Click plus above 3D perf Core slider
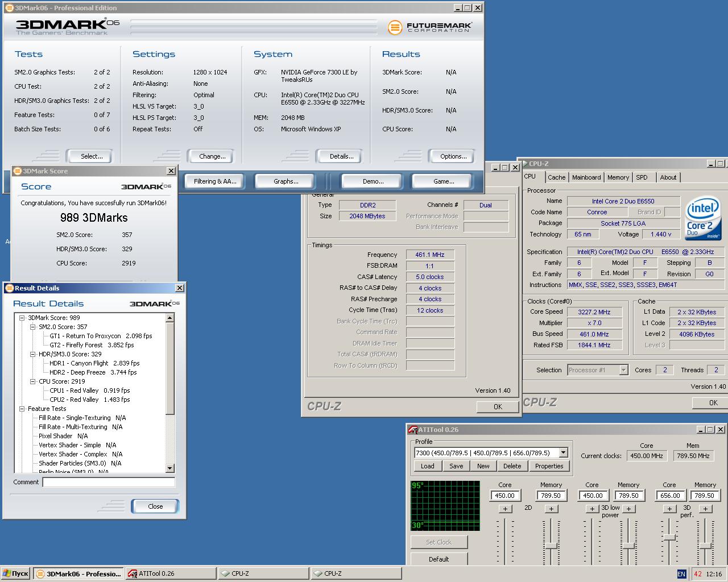The width and height of the screenshot is (728, 582). point(669,509)
